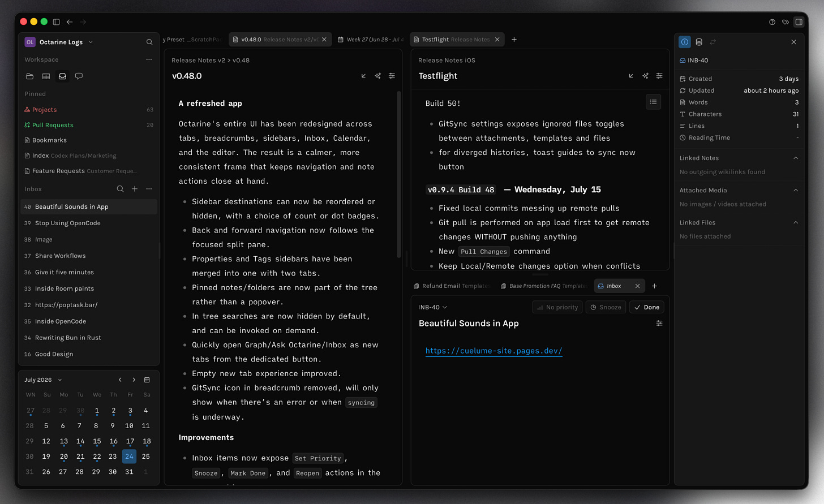
Task: Switch to the Week 27 tab
Action: pos(371,40)
